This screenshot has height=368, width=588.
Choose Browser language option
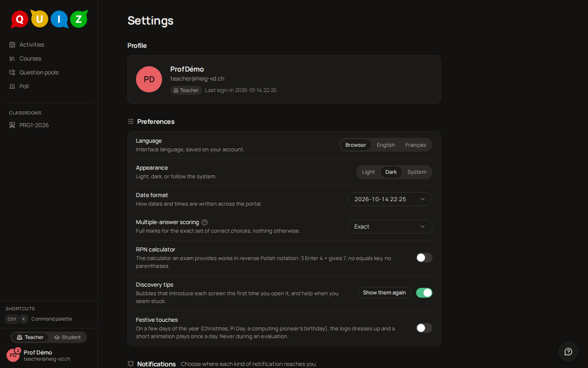(x=356, y=145)
